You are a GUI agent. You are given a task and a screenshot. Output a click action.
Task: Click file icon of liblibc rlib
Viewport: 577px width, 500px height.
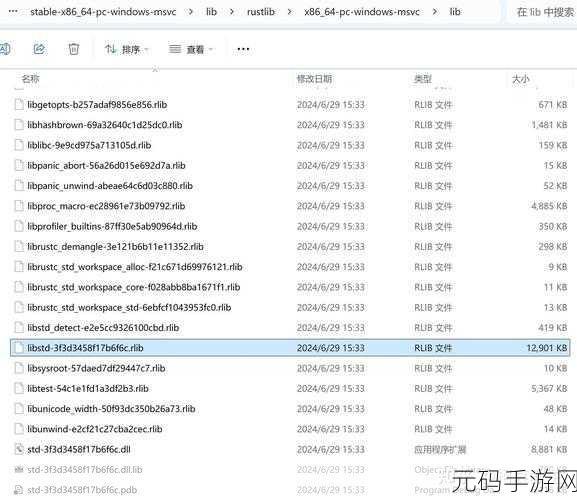coord(19,145)
